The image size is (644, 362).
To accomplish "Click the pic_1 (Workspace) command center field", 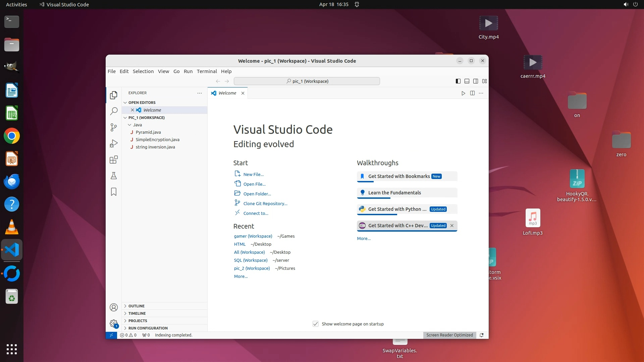I will tap(307, 81).
